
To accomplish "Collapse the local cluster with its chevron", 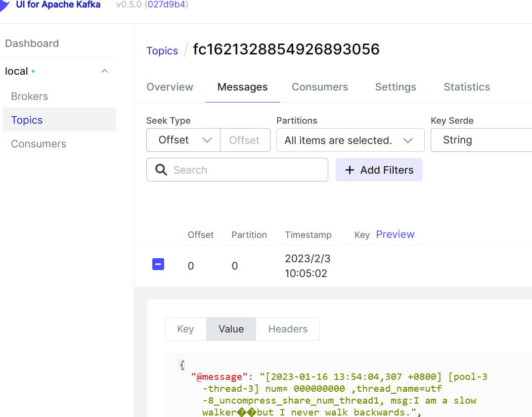I will [104, 71].
